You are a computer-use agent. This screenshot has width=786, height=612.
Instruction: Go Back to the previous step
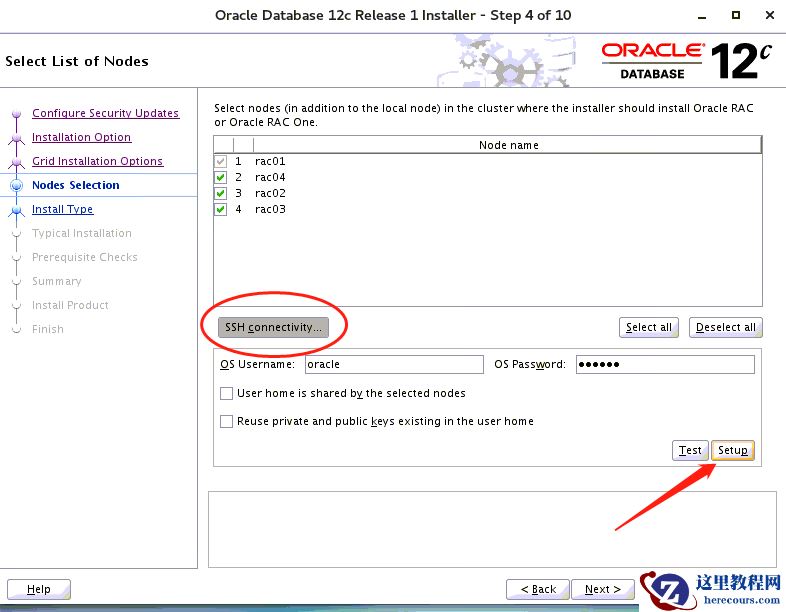(538, 589)
